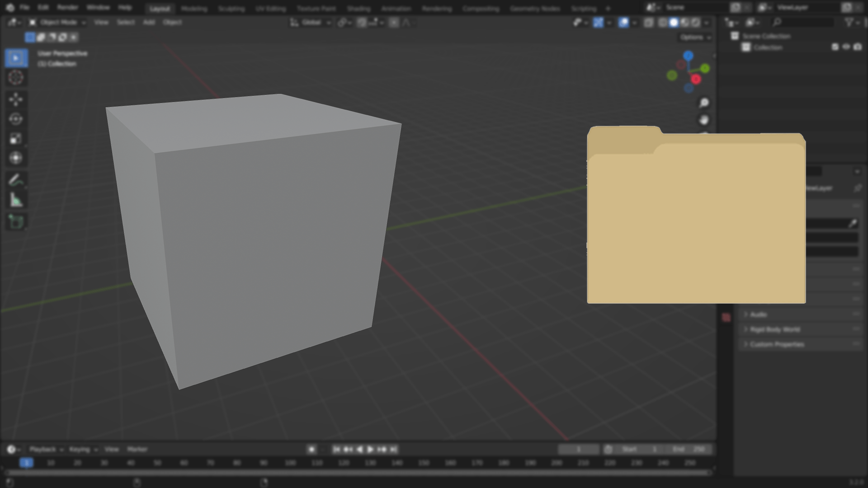Select the Rotate tool
The image size is (868, 488).
click(x=16, y=118)
